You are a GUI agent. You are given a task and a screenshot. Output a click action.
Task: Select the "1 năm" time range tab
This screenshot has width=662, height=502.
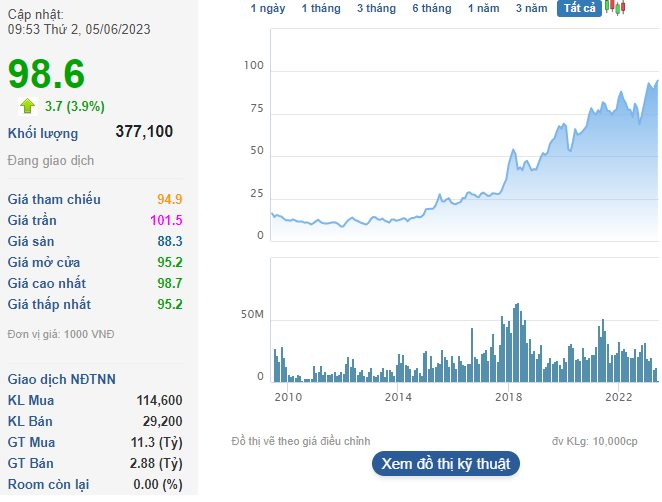pyautogui.click(x=483, y=8)
